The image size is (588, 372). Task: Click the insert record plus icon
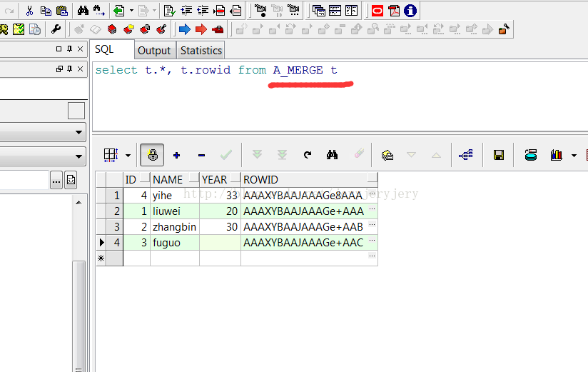pos(176,155)
